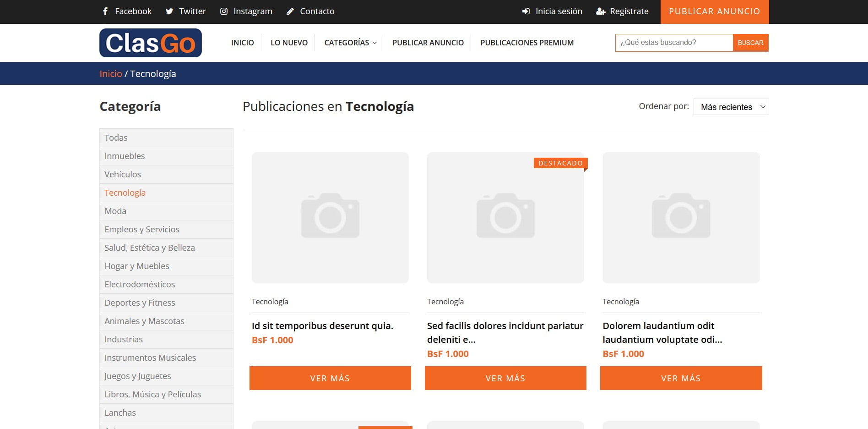Click the Twitter bird icon

169,11
